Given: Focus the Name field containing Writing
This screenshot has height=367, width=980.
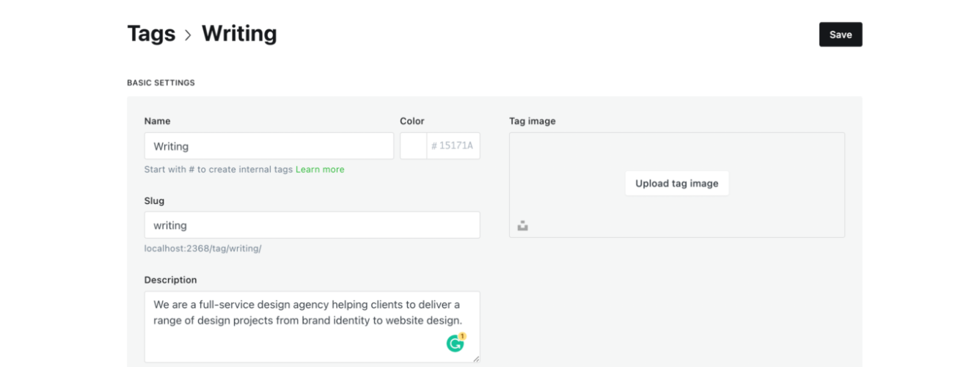Looking at the screenshot, I should click(x=269, y=146).
